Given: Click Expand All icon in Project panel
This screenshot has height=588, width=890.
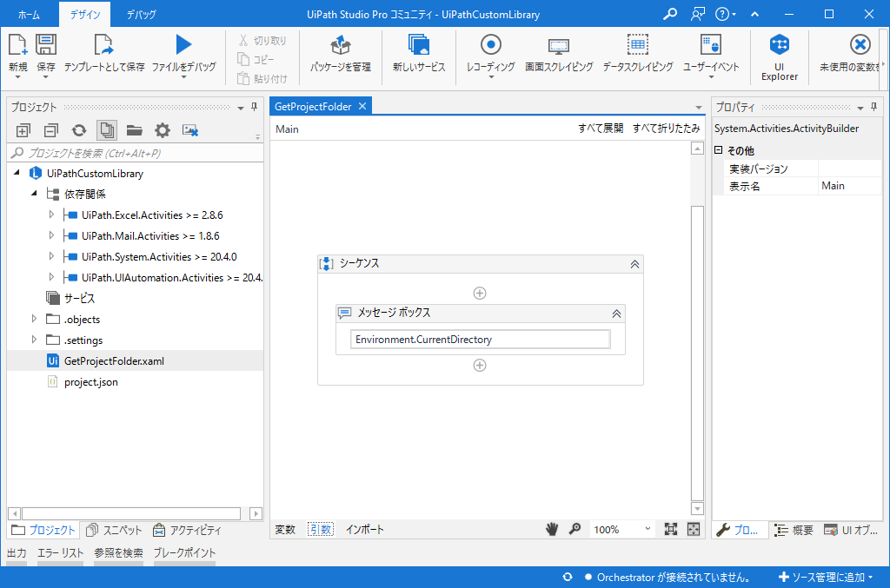Looking at the screenshot, I should click(x=23, y=130).
